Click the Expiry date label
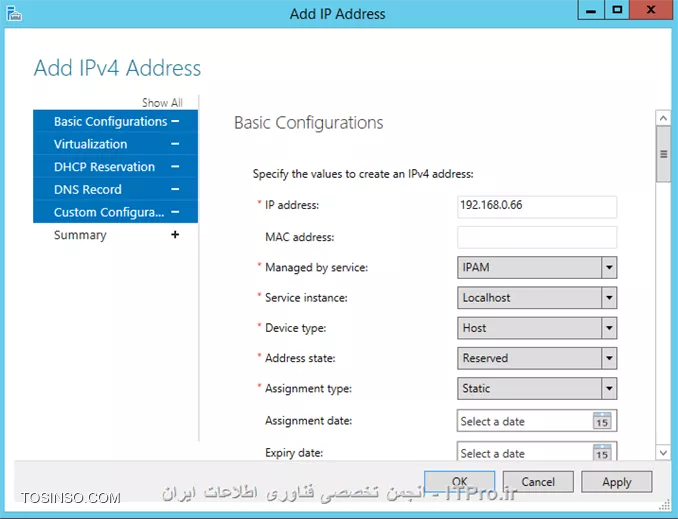The width and height of the screenshot is (678, 519). [294, 453]
